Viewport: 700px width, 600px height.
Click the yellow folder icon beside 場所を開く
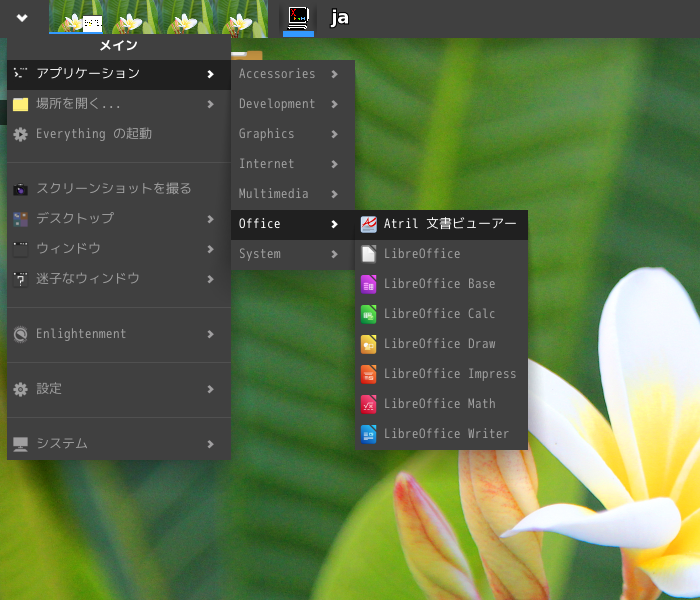(20, 104)
